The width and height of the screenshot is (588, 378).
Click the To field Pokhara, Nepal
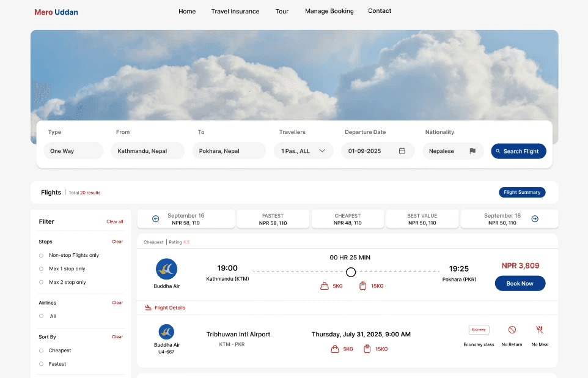229,151
